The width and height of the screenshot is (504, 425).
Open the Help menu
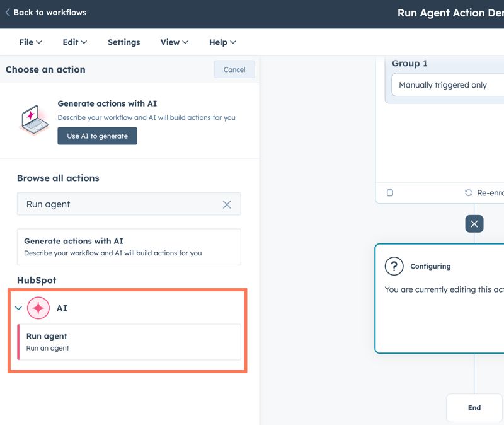(x=222, y=42)
